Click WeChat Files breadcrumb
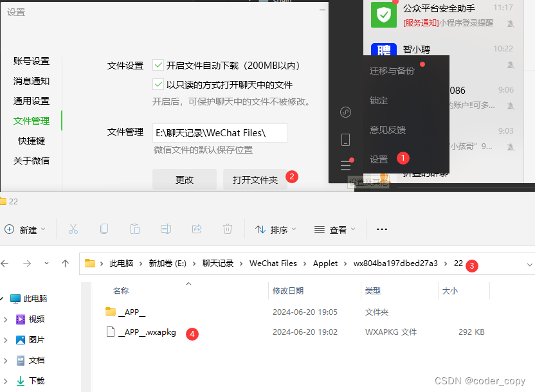This screenshot has height=392, width=535. pyautogui.click(x=273, y=263)
